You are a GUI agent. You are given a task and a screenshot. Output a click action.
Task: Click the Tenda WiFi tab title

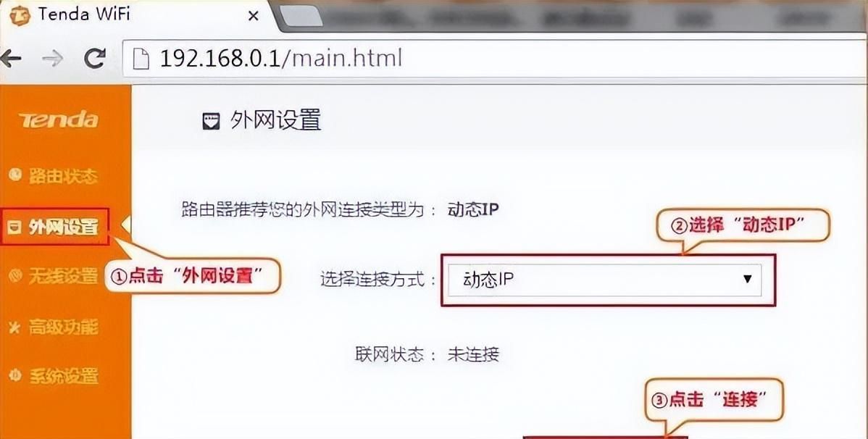coord(84,15)
